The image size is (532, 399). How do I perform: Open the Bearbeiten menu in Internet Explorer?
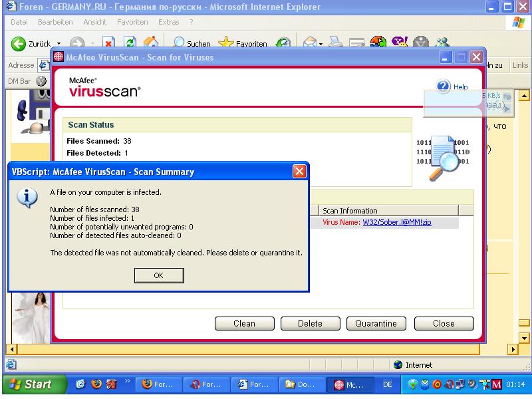pyautogui.click(x=55, y=22)
